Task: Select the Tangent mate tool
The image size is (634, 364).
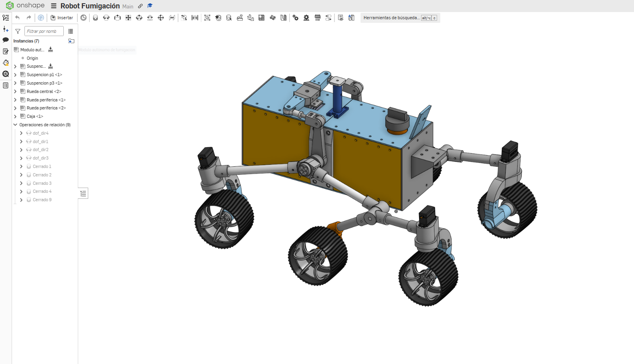Action: 184,18
